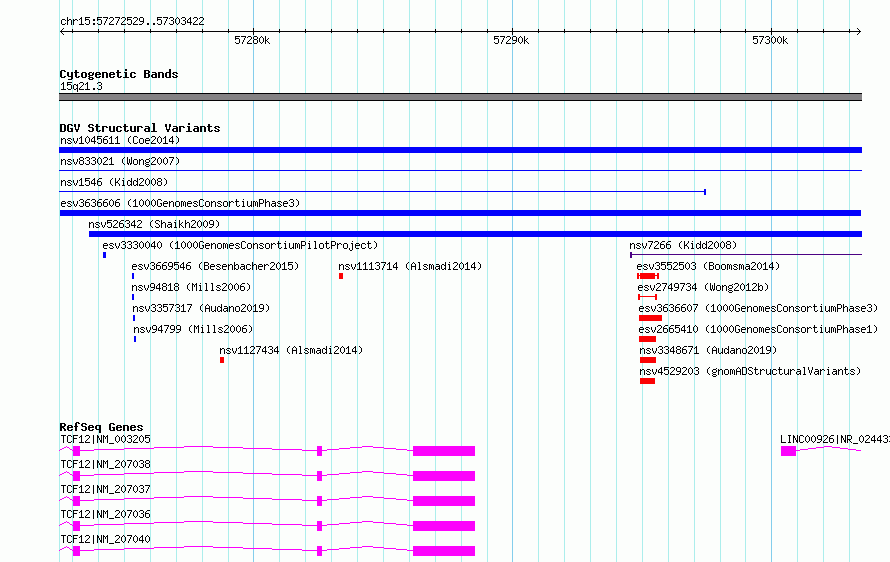Image resolution: width=890 pixels, height=562 pixels.
Task: Open esv3669546 (Besenbacher2015) variant
Action: tap(215, 266)
